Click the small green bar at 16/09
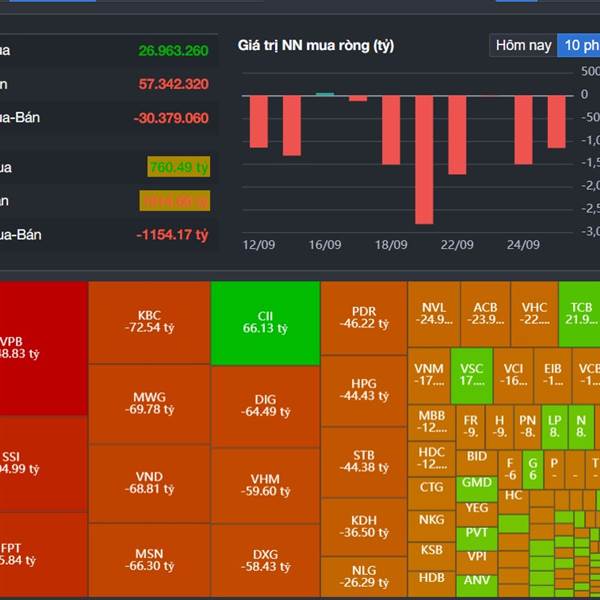 point(325,94)
